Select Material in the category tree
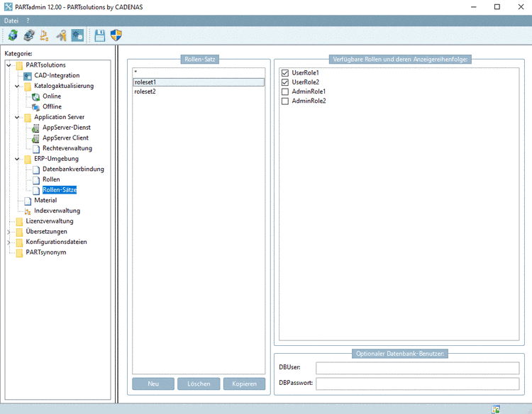This screenshot has height=414, width=532. pos(45,201)
